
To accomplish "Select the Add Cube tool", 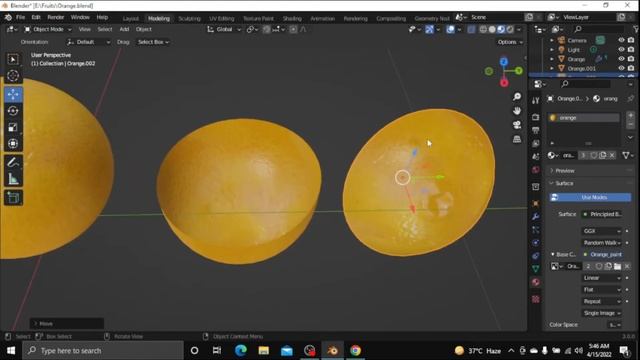I will [13, 198].
